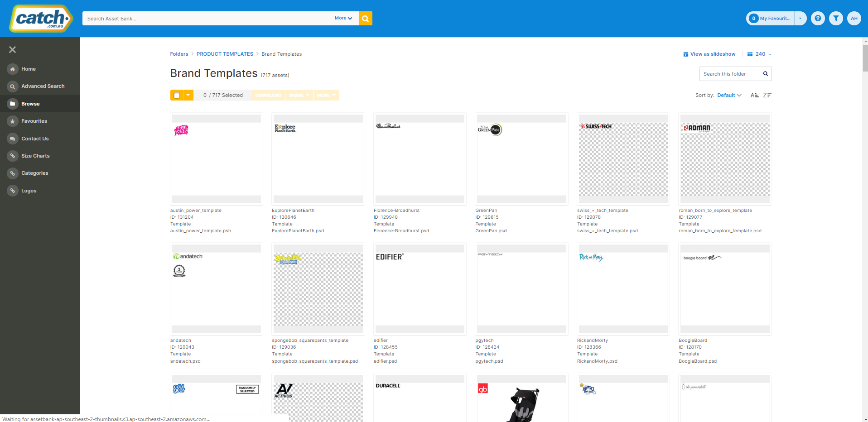Open the swiss_+_tech_template thumbnail

coord(623,159)
